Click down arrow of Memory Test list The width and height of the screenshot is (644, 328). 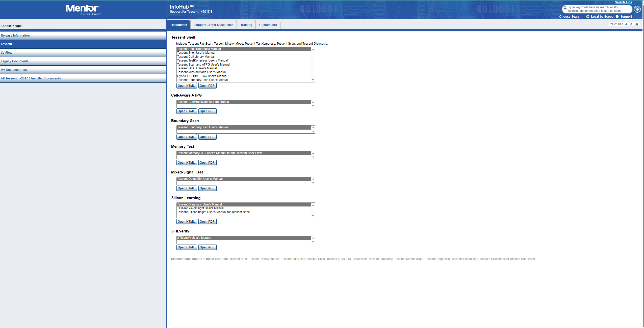point(313,157)
